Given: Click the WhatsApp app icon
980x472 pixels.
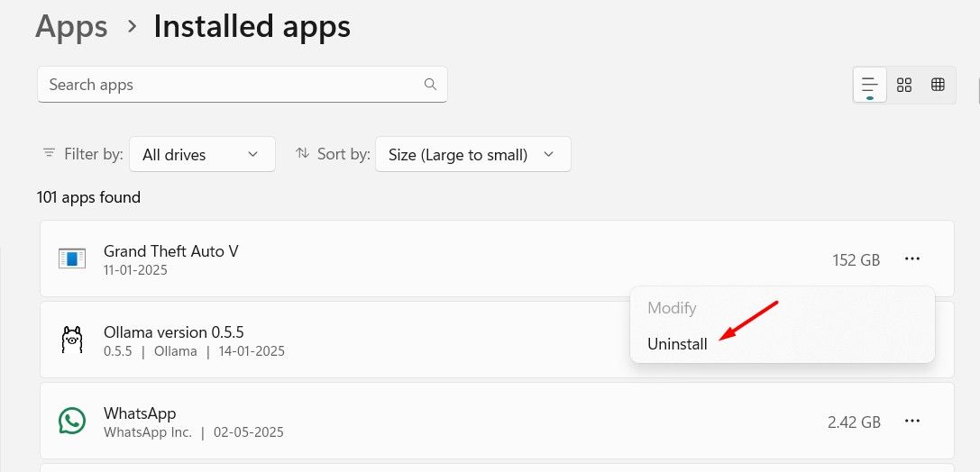Looking at the screenshot, I should (71, 421).
